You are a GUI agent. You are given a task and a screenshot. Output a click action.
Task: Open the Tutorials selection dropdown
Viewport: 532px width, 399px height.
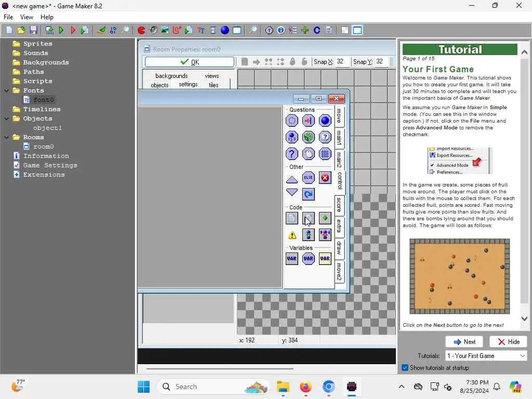(486, 355)
